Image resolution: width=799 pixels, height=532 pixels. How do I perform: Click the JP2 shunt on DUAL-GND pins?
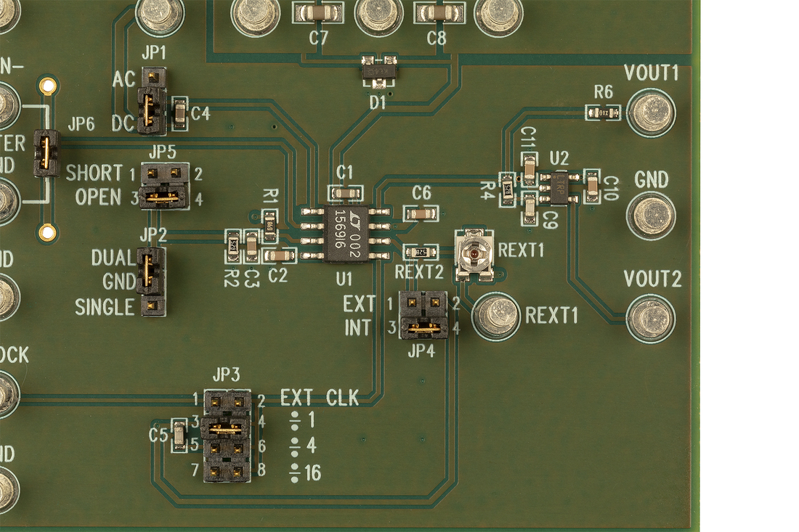(x=150, y=270)
